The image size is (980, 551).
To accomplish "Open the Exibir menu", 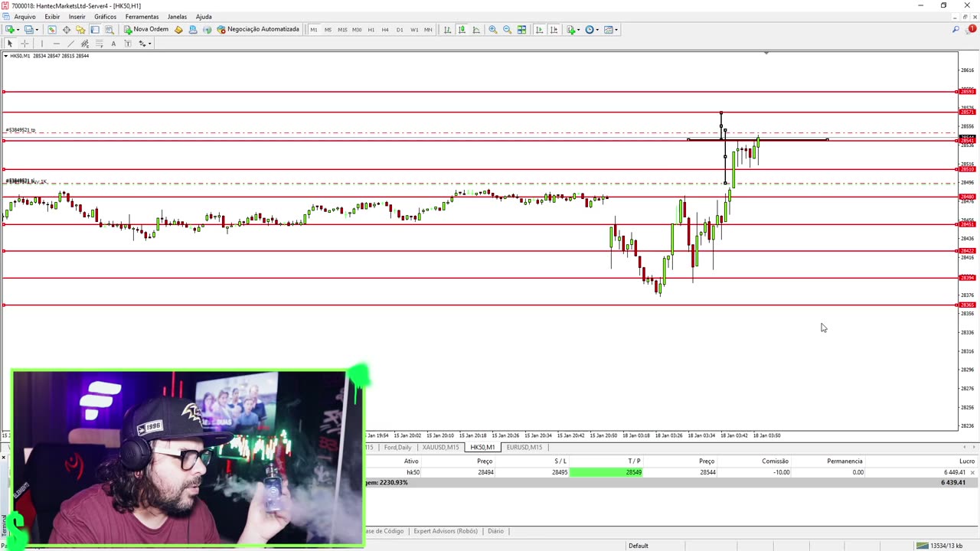I will click(x=52, y=17).
